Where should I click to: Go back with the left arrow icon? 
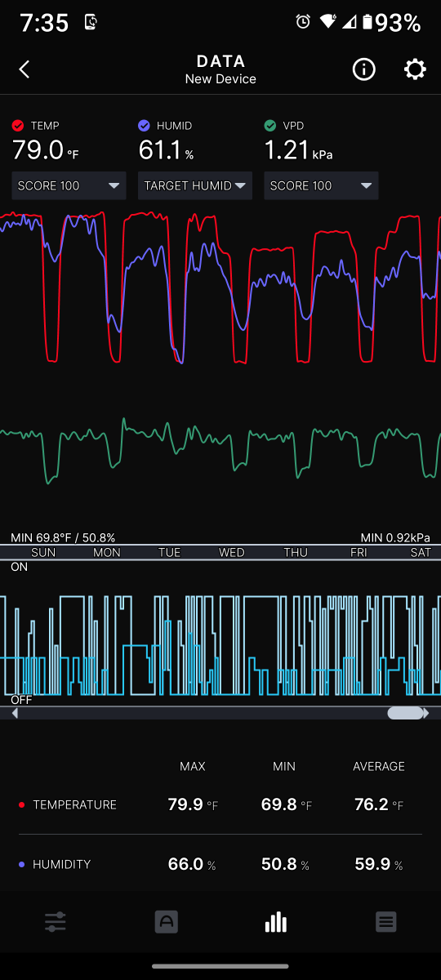coord(24,69)
